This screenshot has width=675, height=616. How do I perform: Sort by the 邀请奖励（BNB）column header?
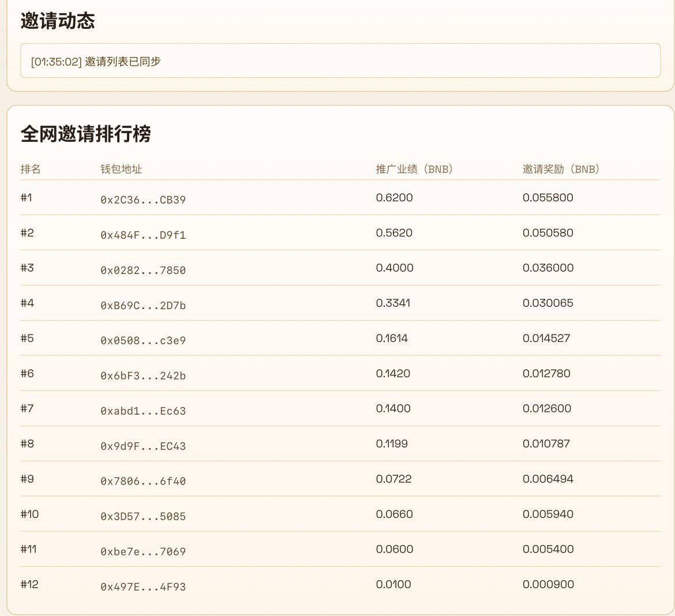click(x=560, y=170)
